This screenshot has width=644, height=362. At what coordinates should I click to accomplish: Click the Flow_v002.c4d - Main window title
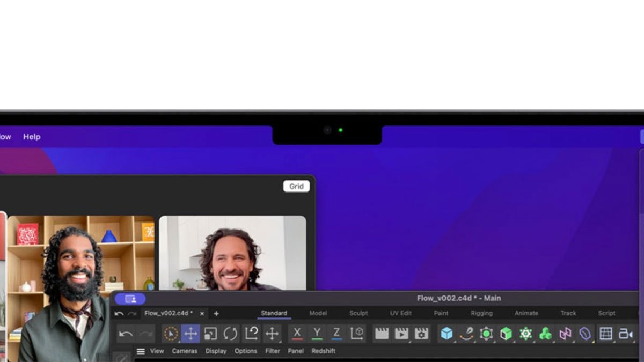[459, 299]
